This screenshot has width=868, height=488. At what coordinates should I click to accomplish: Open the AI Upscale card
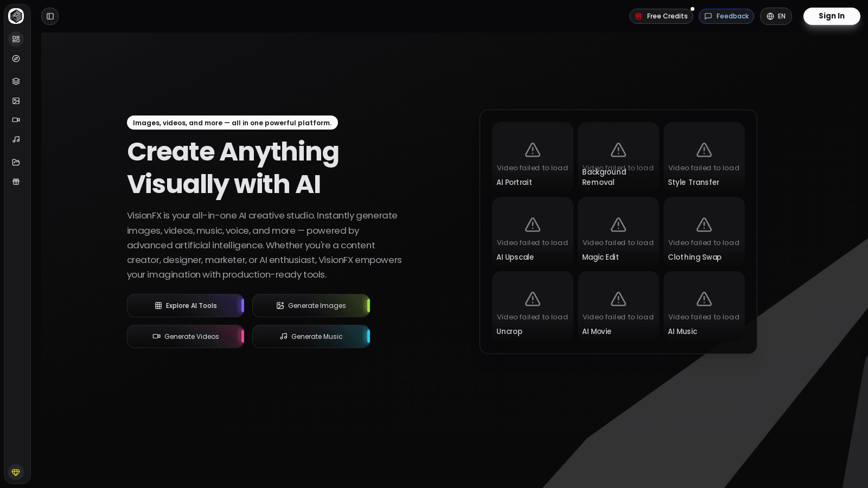(533, 232)
